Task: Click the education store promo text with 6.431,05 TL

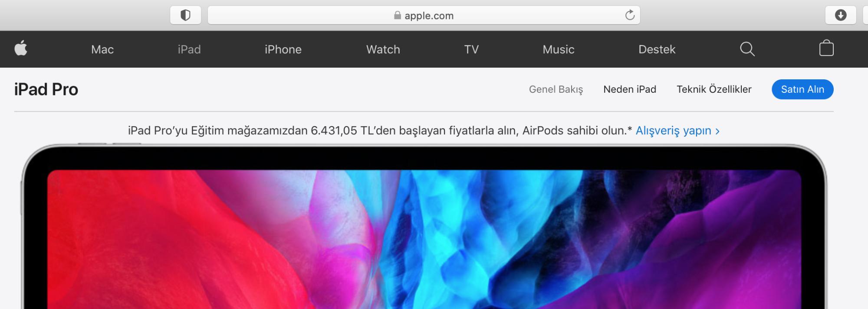Action: point(380,130)
